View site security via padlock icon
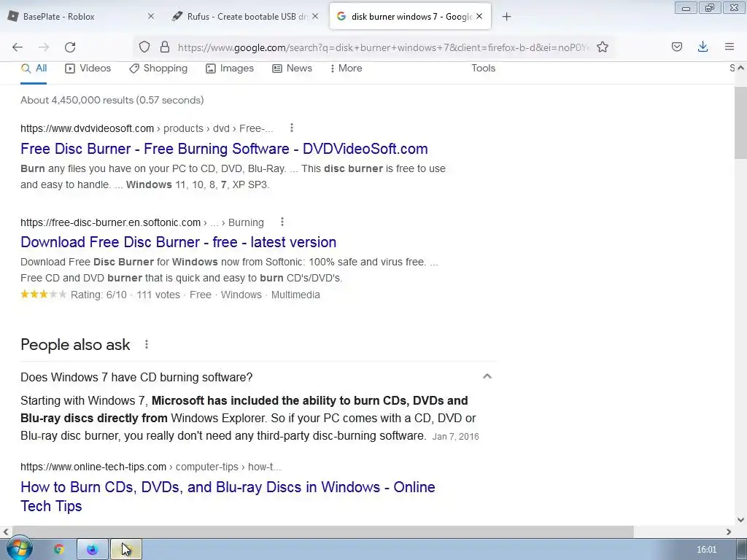Image resolution: width=747 pixels, height=560 pixels. 165,47
